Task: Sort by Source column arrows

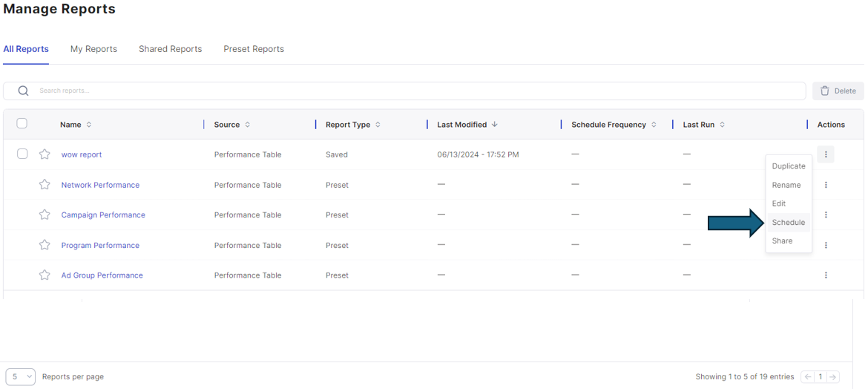Action: click(x=248, y=125)
